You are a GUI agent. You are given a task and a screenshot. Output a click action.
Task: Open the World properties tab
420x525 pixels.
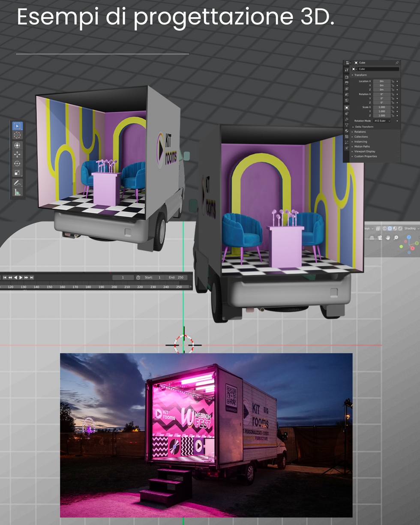pyautogui.click(x=347, y=100)
